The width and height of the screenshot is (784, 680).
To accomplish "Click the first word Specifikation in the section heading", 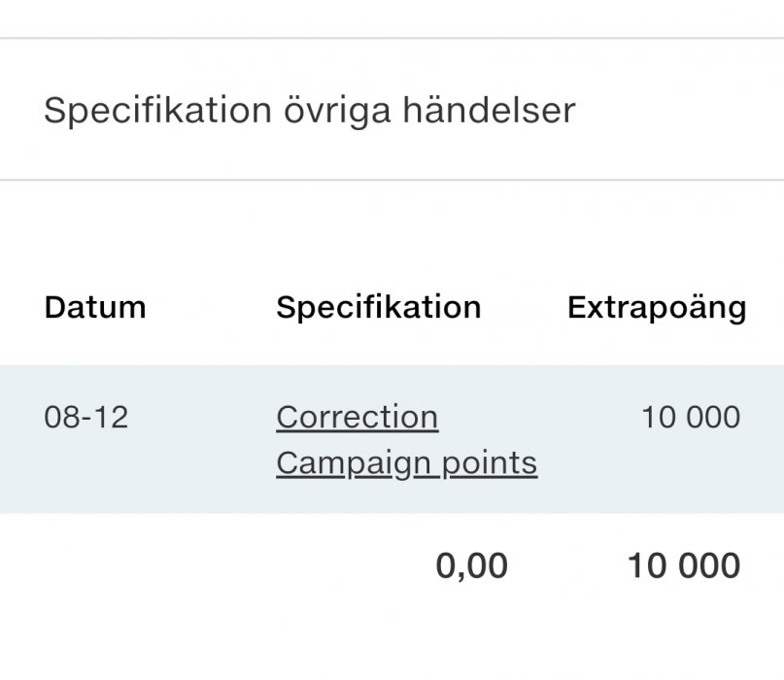I will (x=157, y=111).
